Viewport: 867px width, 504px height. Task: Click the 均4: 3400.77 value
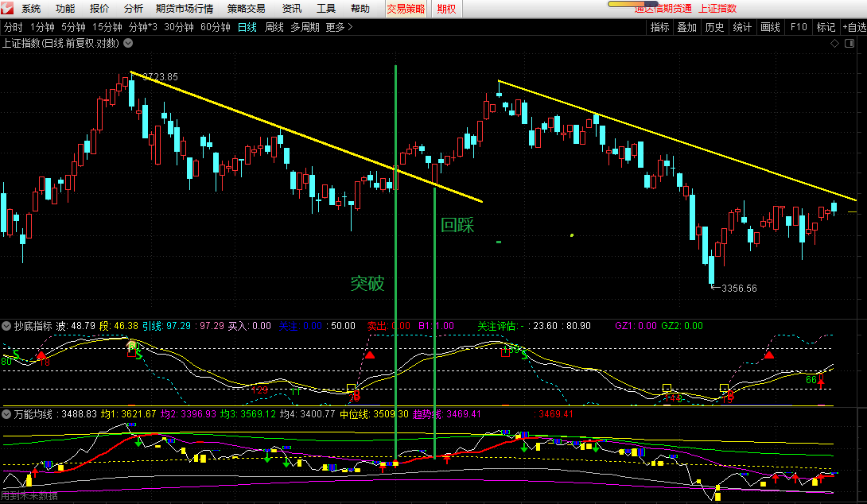pos(308,414)
